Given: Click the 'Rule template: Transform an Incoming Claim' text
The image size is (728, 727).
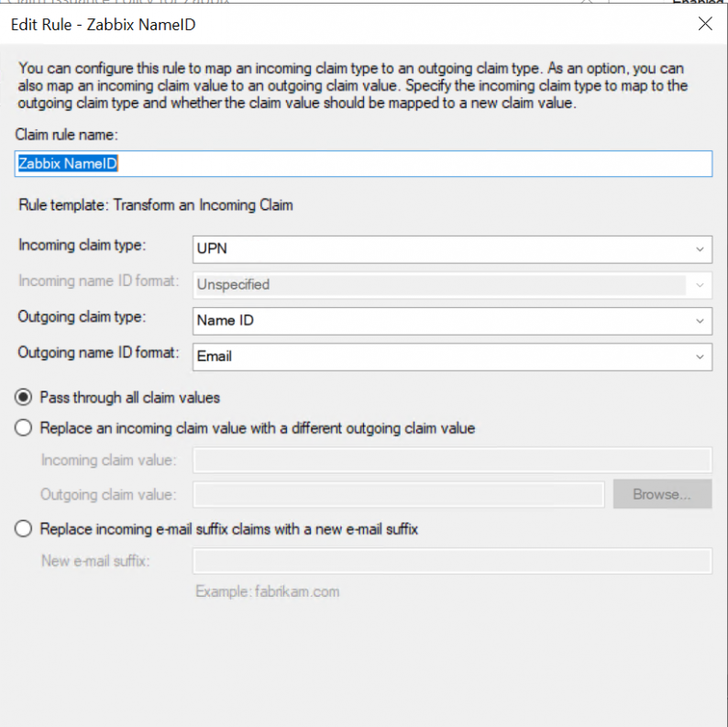Looking at the screenshot, I should tap(156, 204).
